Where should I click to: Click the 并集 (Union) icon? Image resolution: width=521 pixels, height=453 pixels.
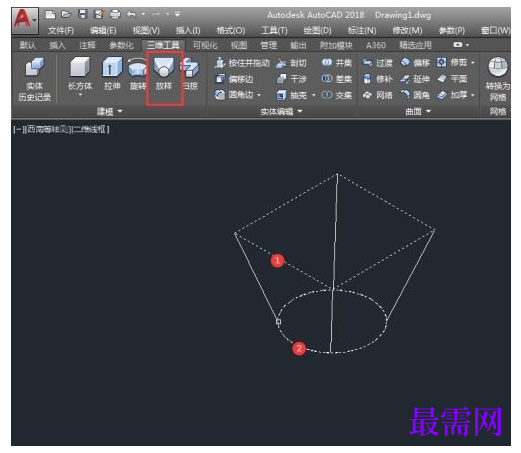327,62
